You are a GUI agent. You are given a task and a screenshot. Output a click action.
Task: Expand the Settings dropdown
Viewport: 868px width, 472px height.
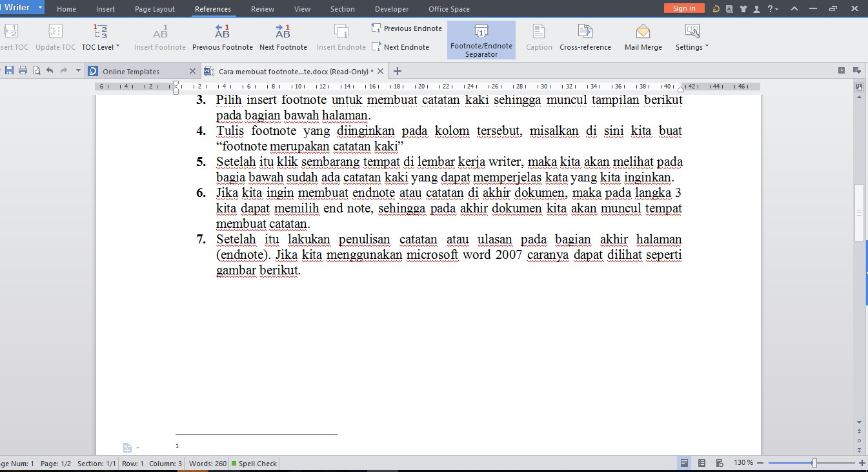[691, 46]
